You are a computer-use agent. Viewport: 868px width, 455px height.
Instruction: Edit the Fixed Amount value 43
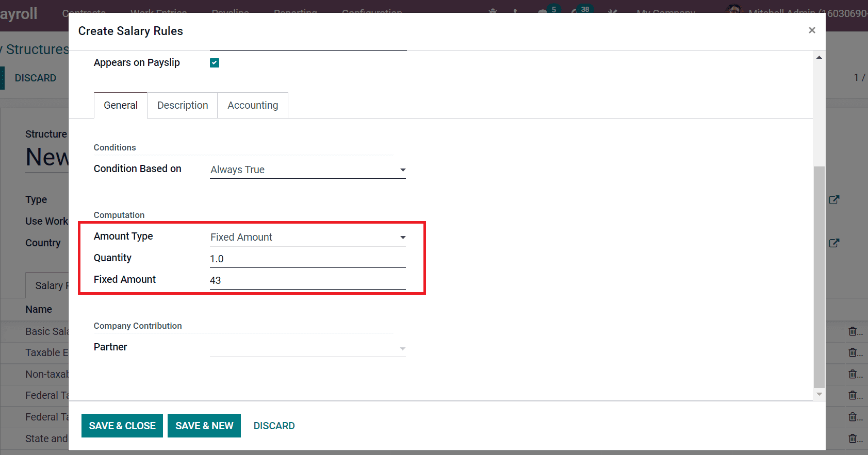[308, 280]
